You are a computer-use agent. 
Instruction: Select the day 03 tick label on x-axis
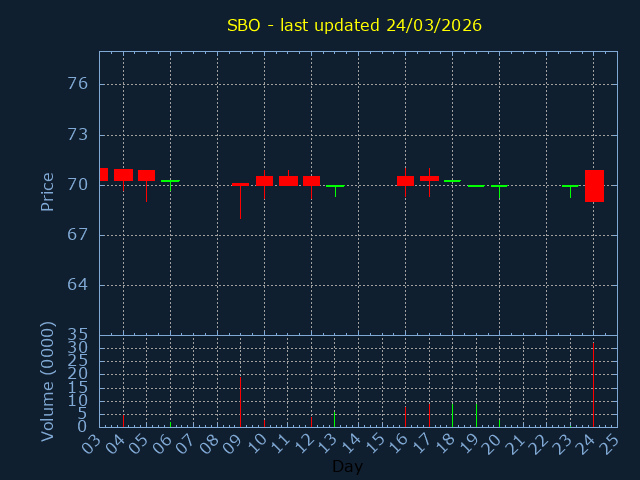pyautogui.click(x=91, y=442)
